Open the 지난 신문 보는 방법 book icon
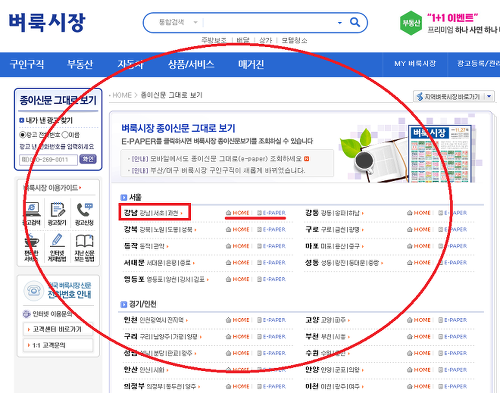The width and height of the screenshot is (500, 393). pyautogui.click(x=84, y=248)
